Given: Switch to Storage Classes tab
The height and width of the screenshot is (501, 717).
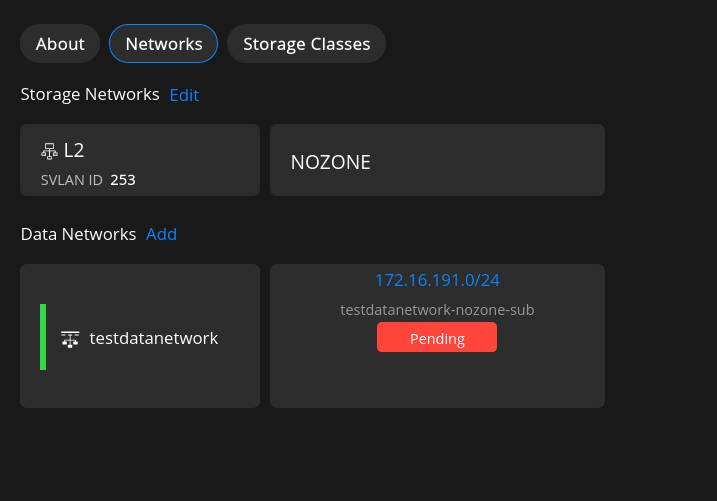Looking at the screenshot, I should click(306, 44).
